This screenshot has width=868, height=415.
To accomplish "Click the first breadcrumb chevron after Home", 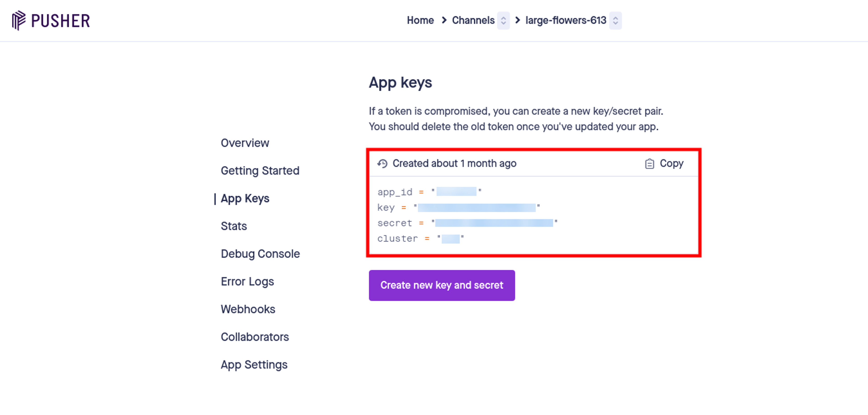I will pos(444,20).
